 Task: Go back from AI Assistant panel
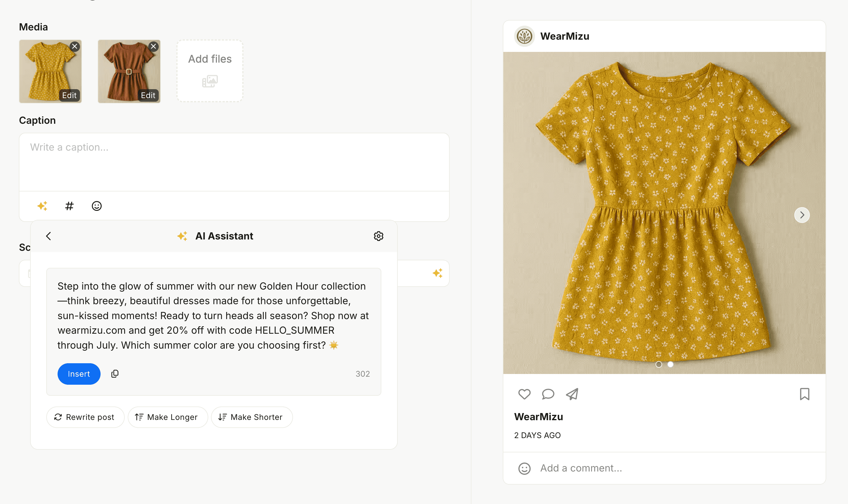[x=49, y=236]
